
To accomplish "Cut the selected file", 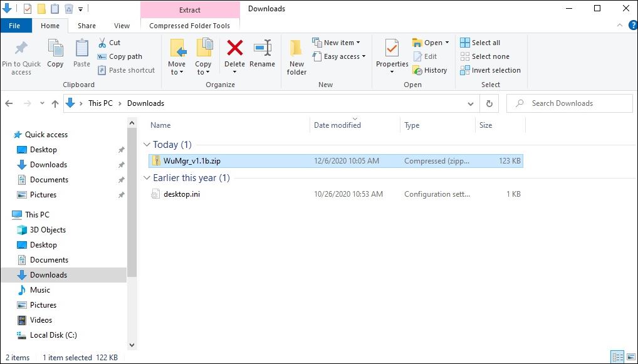I will point(110,43).
